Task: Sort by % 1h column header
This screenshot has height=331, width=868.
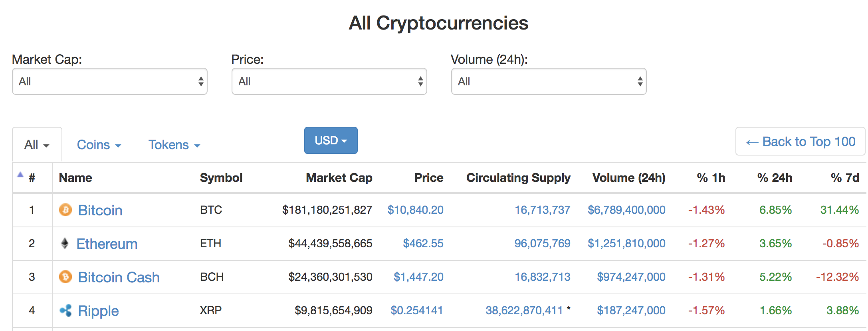Action: (x=711, y=178)
